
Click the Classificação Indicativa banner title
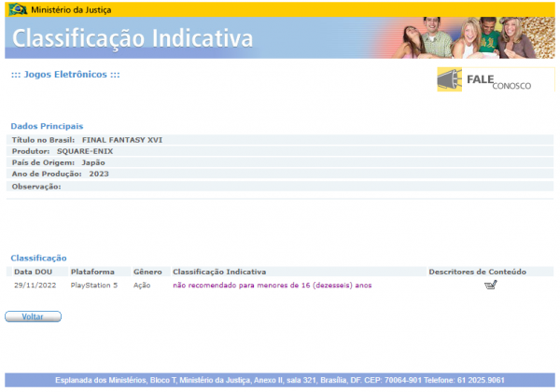click(133, 38)
